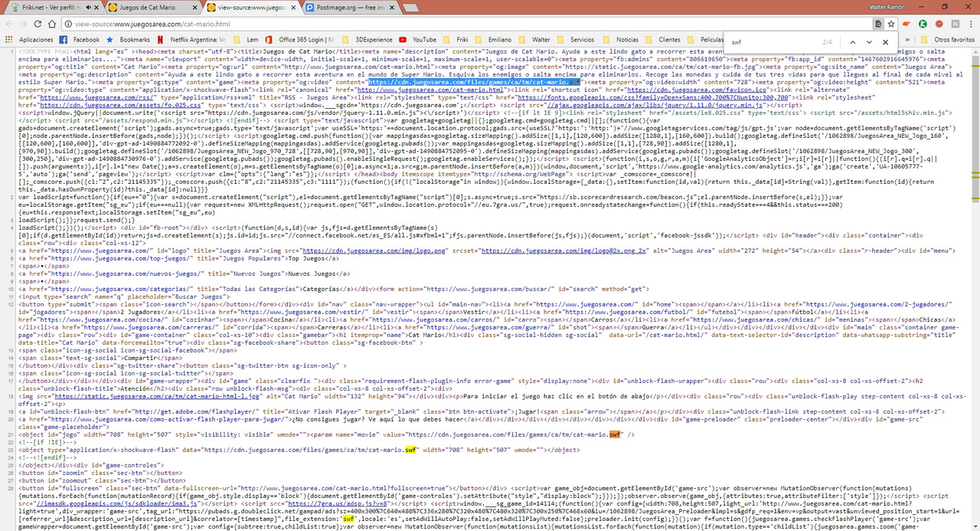The height and width of the screenshot is (531, 980).
Task: Close the view-source tab
Action: (x=295, y=7)
